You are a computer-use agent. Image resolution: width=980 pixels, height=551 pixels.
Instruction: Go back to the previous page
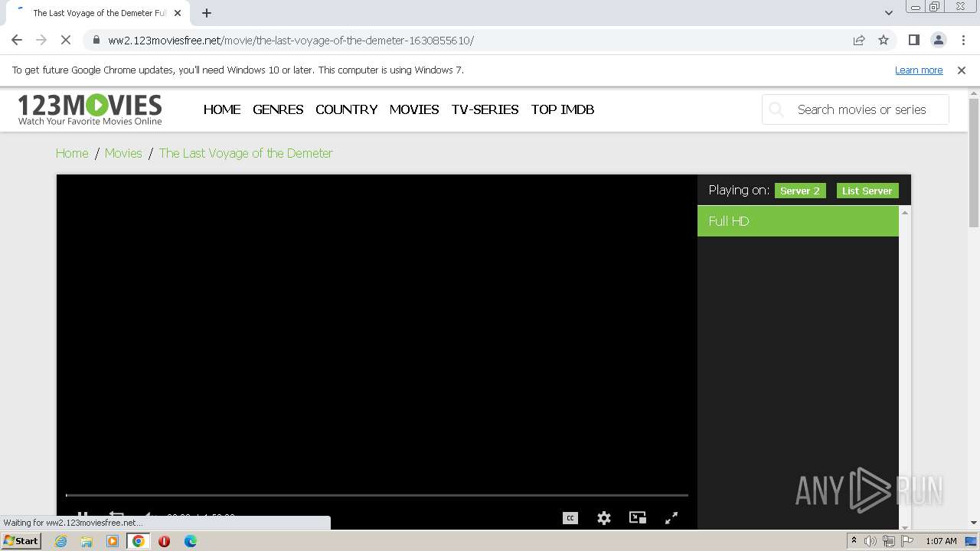pyautogui.click(x=17, y=40)
